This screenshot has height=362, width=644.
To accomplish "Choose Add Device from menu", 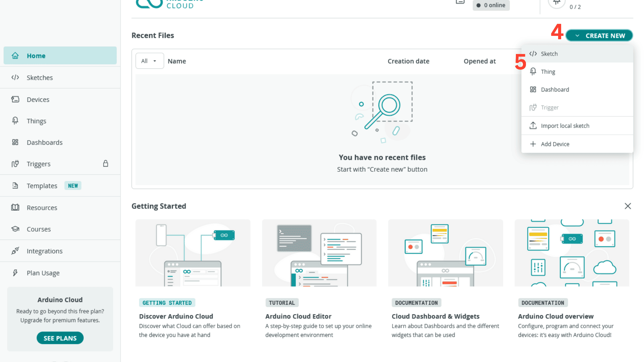I will point(577,144).
